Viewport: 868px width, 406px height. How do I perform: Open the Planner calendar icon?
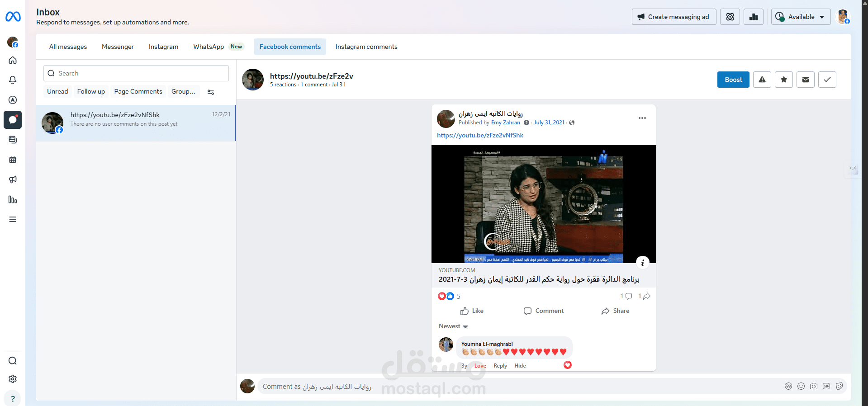13,160
